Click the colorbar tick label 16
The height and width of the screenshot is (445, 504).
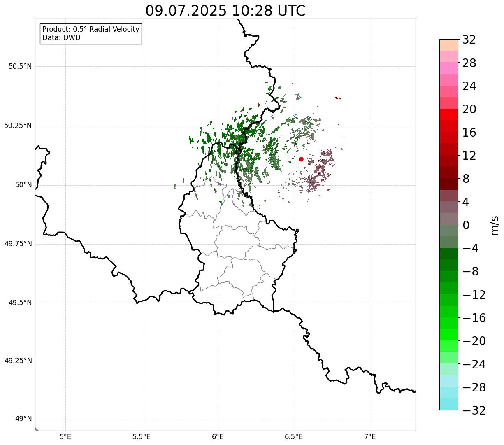coord(469,133)
